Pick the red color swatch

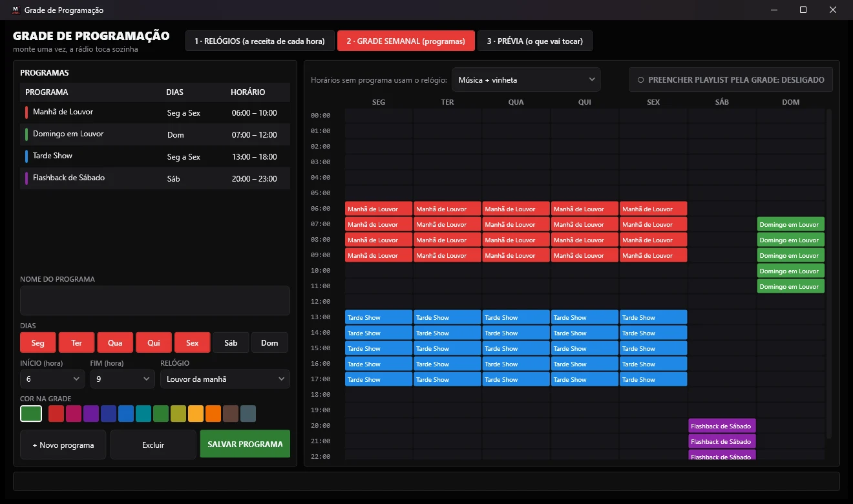coord(56,414)
